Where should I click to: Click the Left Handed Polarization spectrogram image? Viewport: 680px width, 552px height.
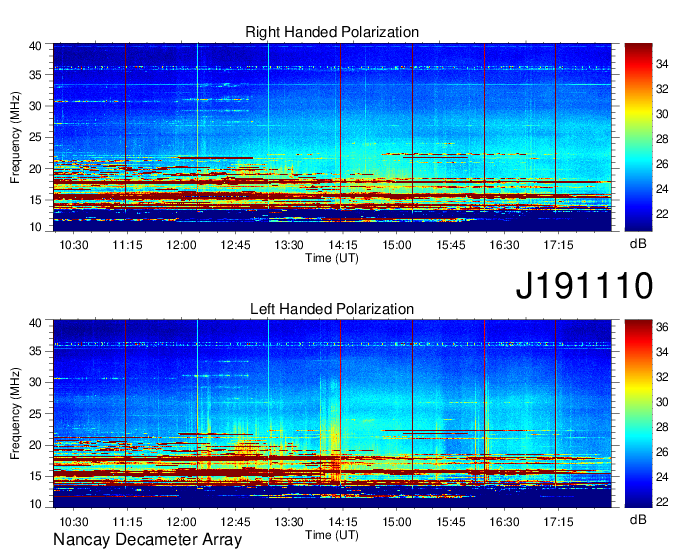click(x=332, y=414)
